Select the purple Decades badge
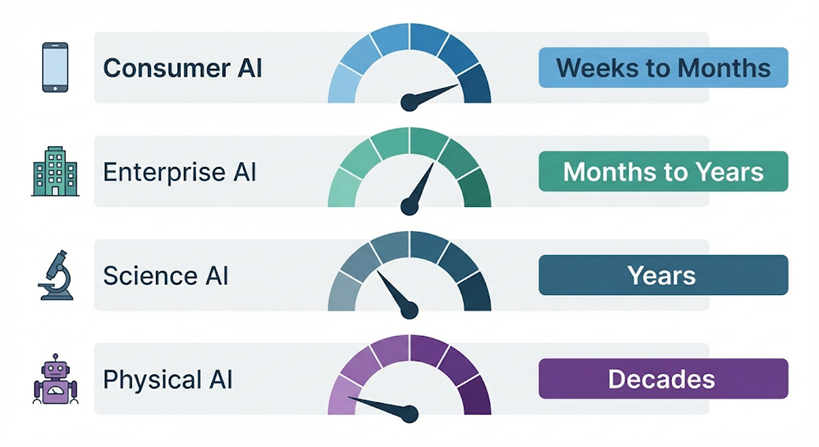Viewport: 819px width, 447px height. pyautogui.click(x=663, y=380)
